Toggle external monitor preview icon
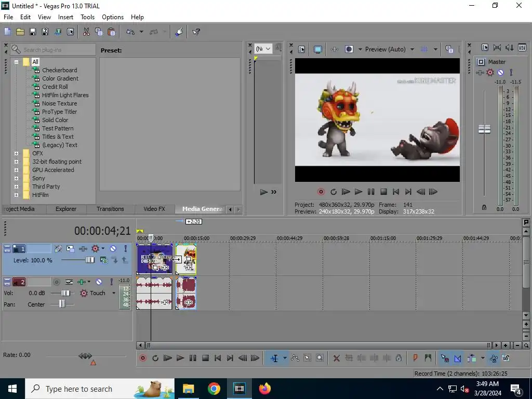 point(317,49)
